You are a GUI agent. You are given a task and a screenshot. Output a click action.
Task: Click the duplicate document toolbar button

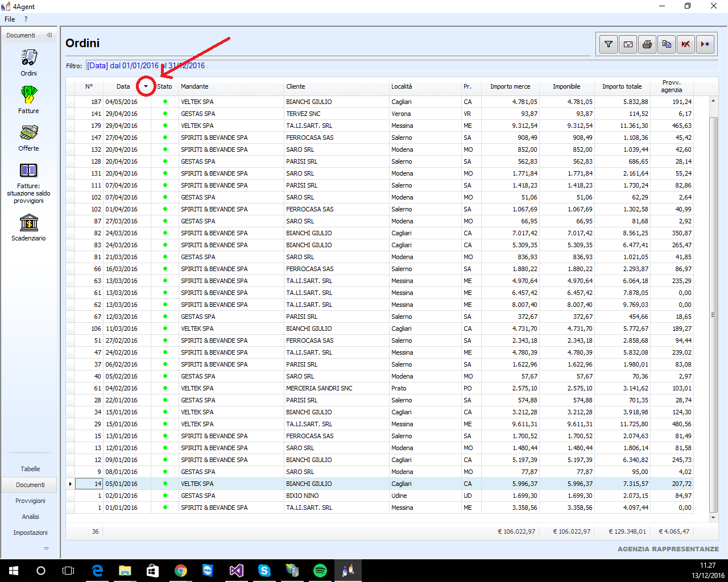667,44
